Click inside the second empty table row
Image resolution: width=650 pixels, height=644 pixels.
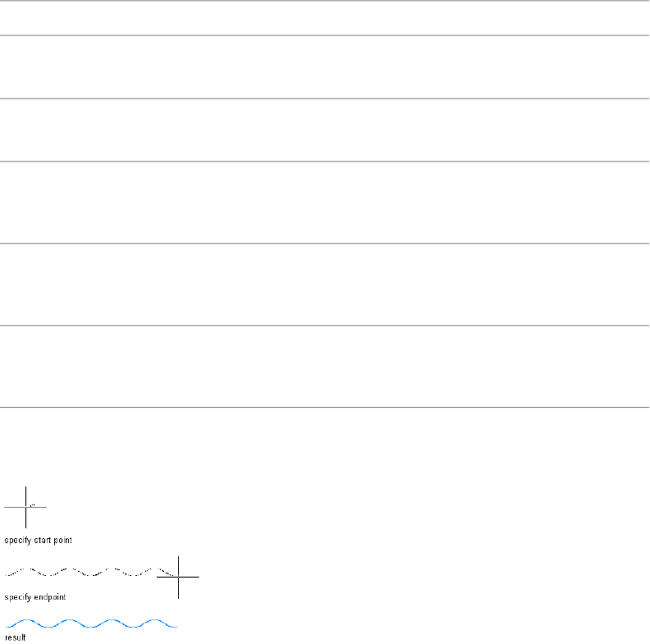coord(325,67)
